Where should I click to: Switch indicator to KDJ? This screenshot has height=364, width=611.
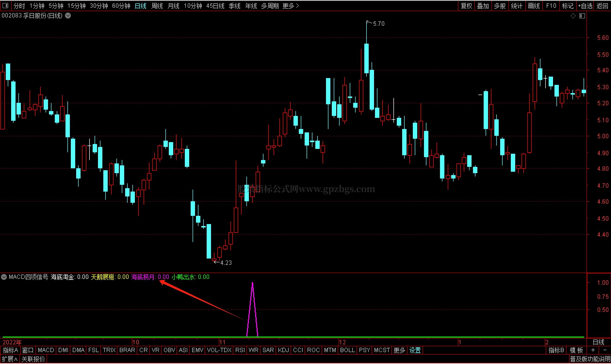[283, 351]
